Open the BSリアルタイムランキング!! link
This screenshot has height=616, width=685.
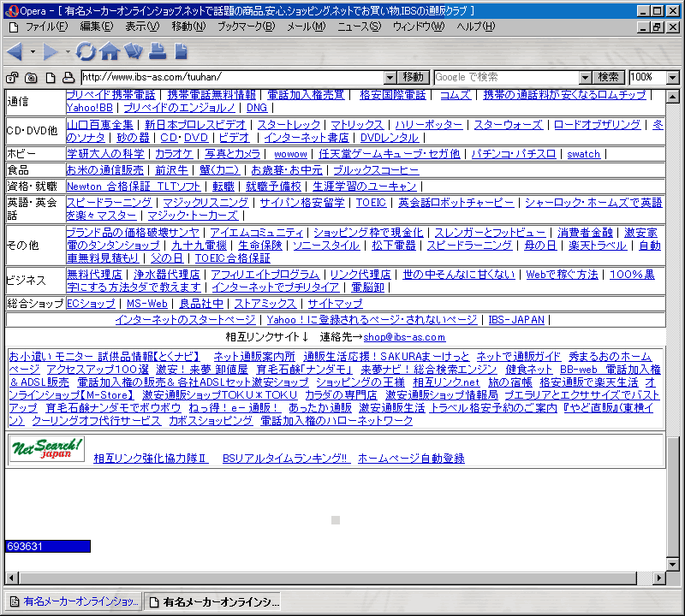[285, 459]
